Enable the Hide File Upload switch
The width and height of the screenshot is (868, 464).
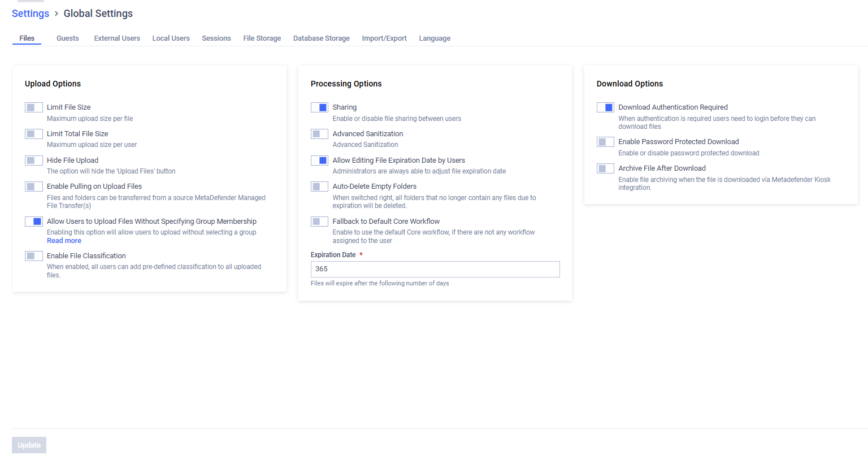click(x=34, y=161)
